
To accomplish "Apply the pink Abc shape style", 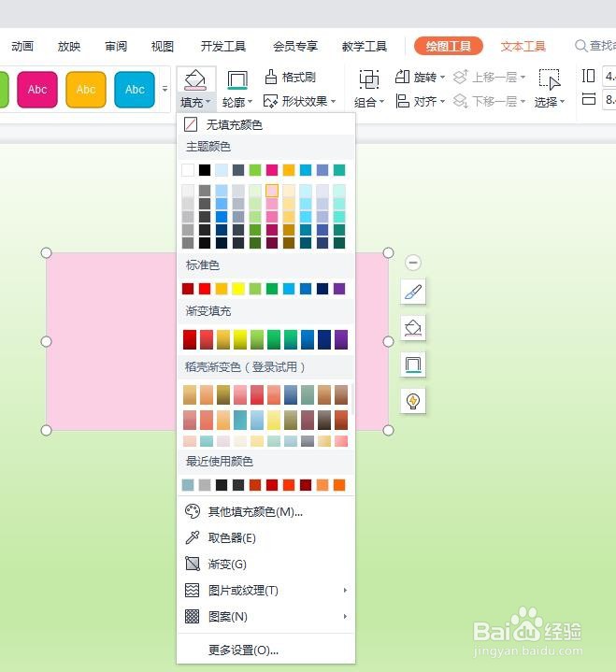I will point(37,90).
